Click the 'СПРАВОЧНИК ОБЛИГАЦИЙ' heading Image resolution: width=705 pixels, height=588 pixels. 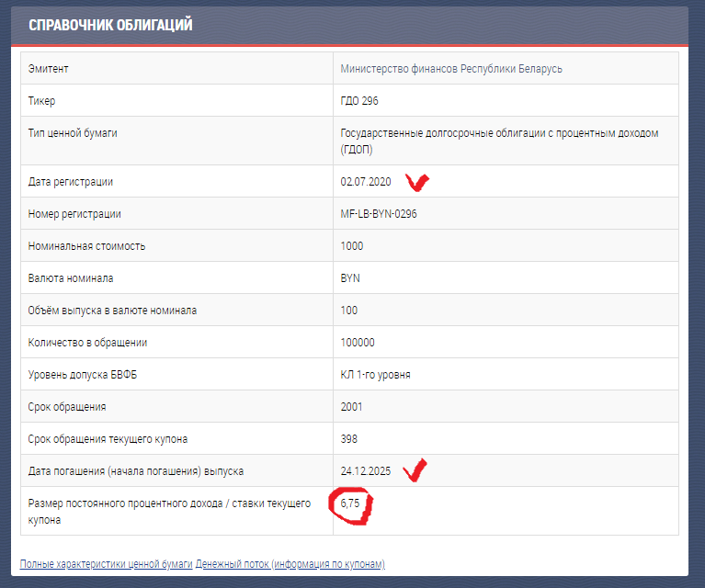(110, 25)
